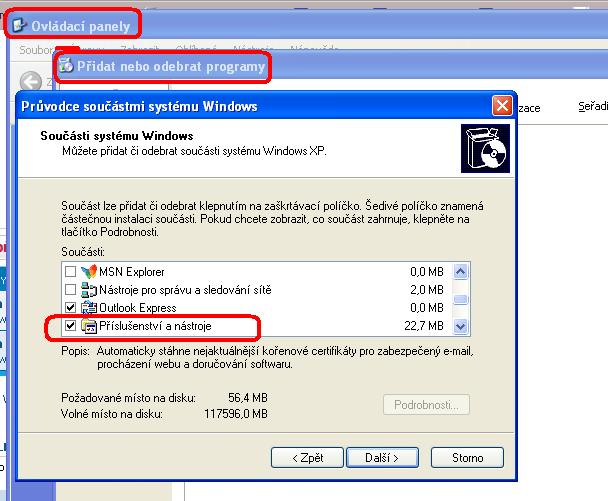Screen dimensions: 608x501
Task: Click the Windows components box and CD graphic
Action: pyautogui.click(x=485, y=149)
